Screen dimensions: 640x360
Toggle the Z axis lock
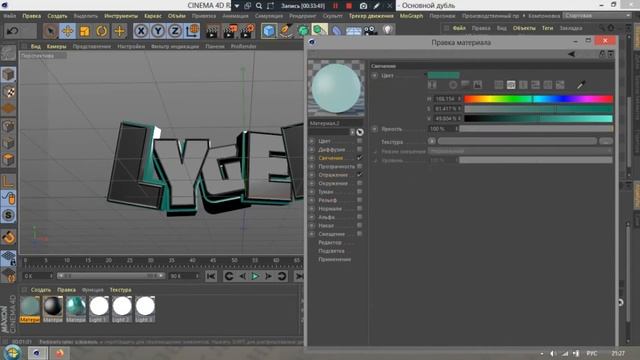click(x=175, y=31)
